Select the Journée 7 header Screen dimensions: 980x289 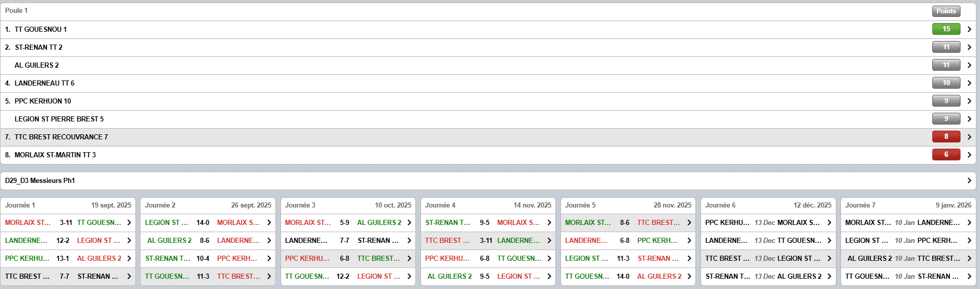click(x=908, y=205)
